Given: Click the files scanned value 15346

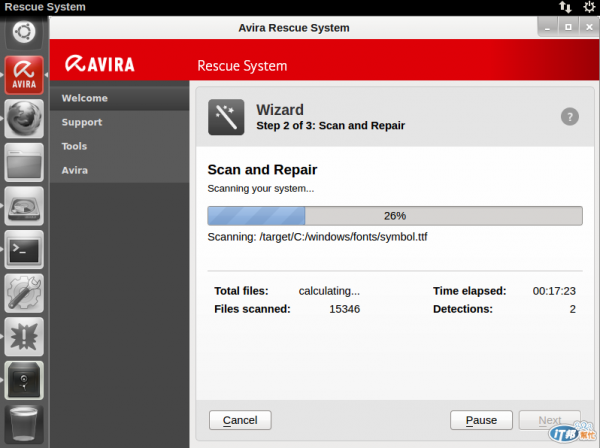Looking at the screenshot, I should (x=344, y=309).
